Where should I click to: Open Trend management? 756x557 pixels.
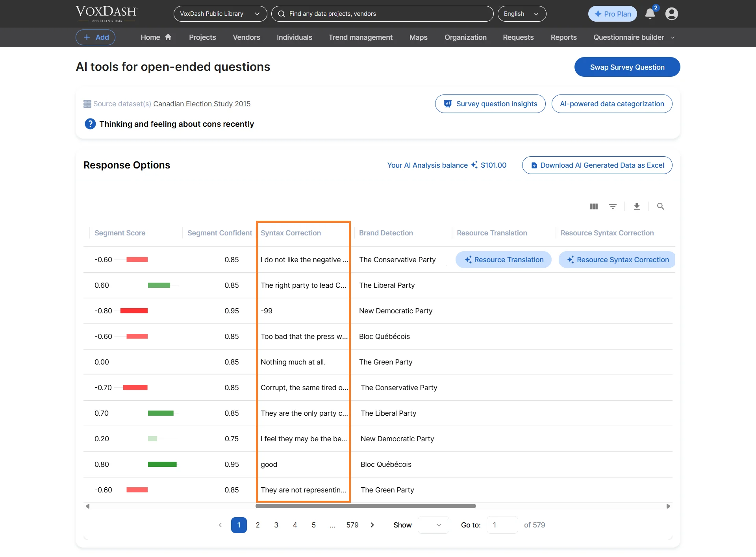click(x=361, y=37)
